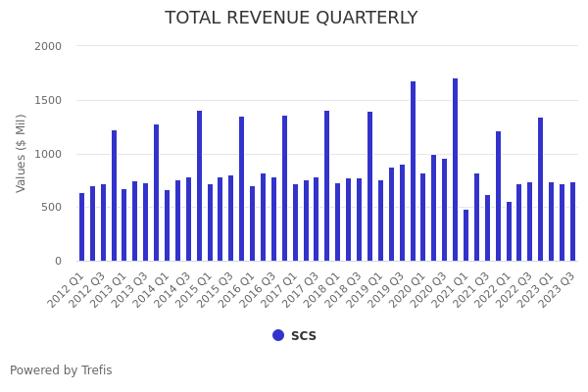Click the SCS legend color dot
The width and height of the screenshot is (588, 392).
pyautogui.click(x=278, y=335)
